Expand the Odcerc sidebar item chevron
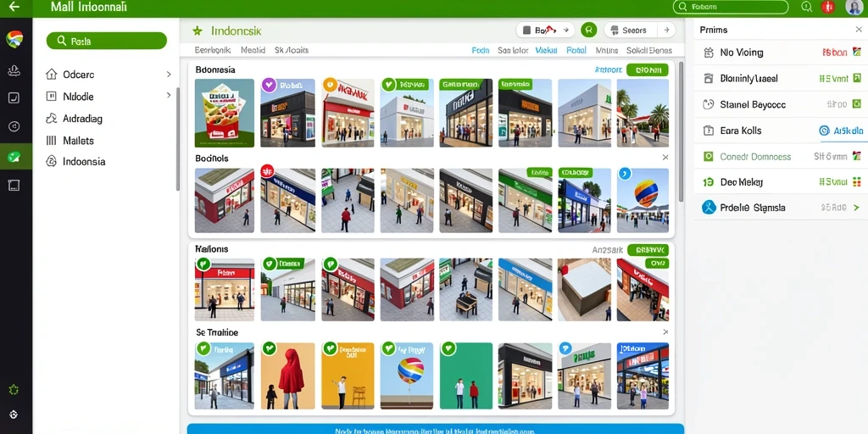Screen dimensions: 868x434 [169, 75]
